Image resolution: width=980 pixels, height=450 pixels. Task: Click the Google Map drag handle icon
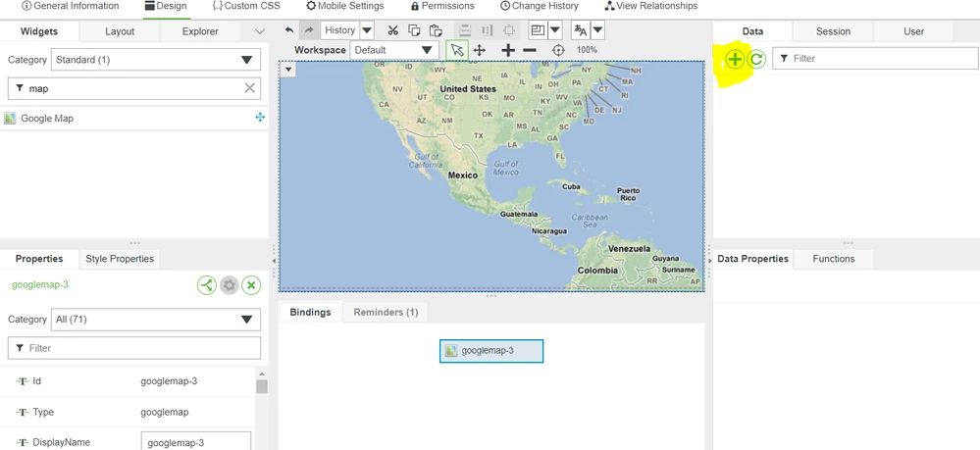coord(260,118)
